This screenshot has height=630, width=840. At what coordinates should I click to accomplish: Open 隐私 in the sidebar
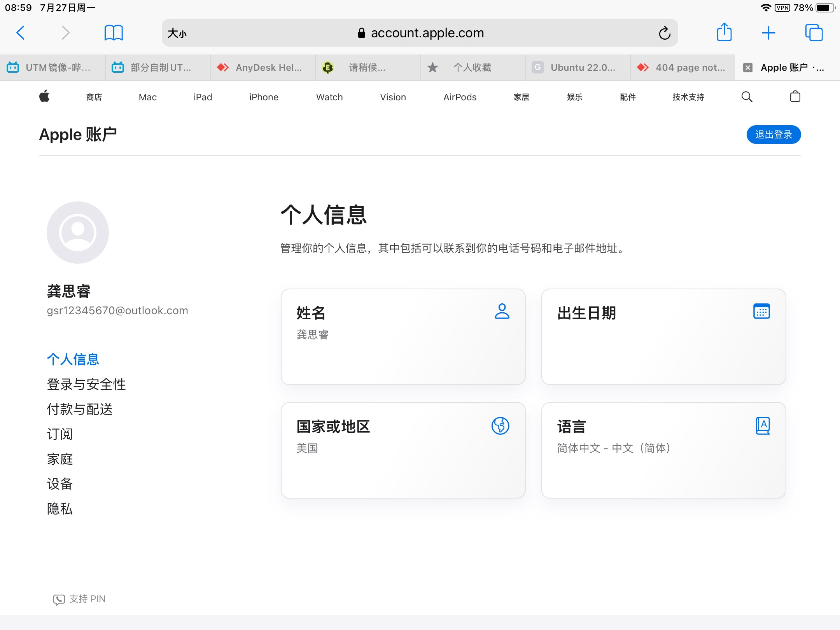60,509
